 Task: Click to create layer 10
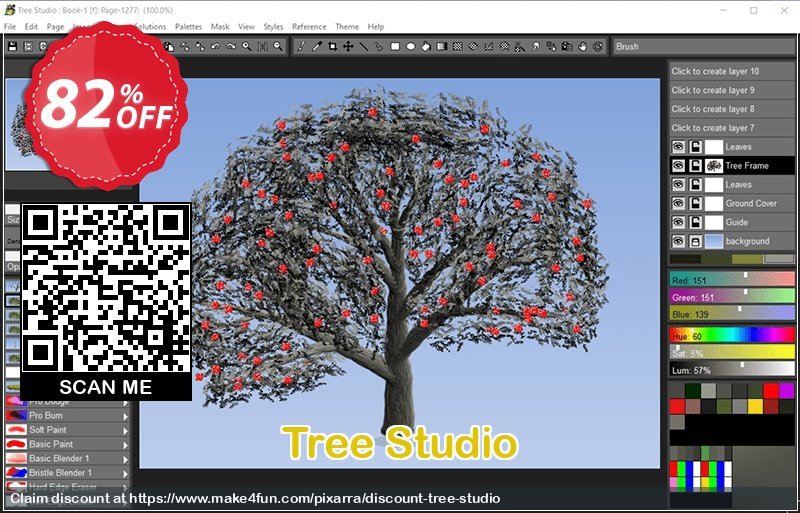pos(732,71)
